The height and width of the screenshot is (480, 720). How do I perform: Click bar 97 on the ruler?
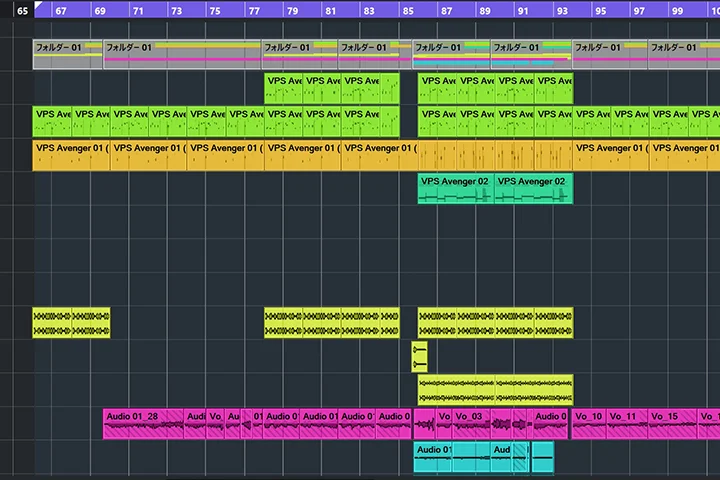coord(639,11)
